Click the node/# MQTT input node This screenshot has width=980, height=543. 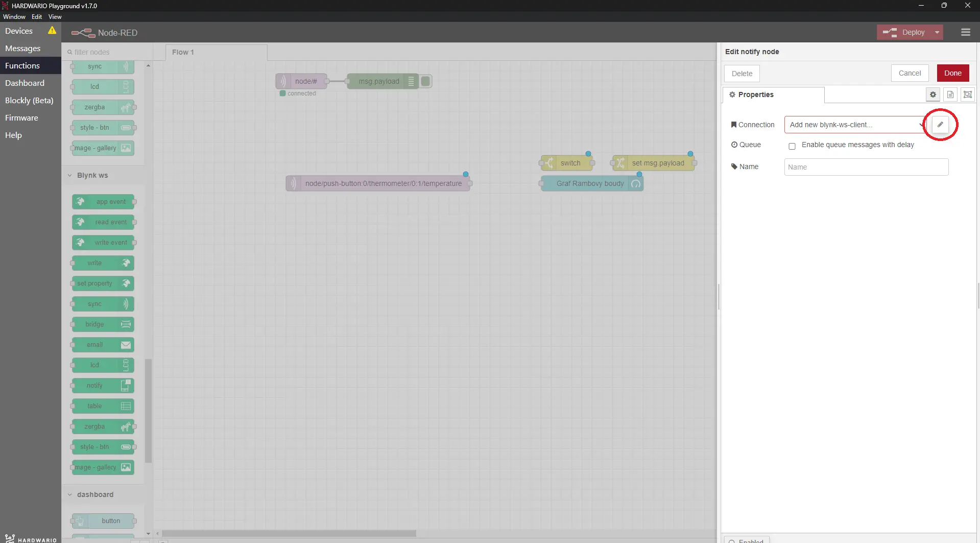coord(301,81)
